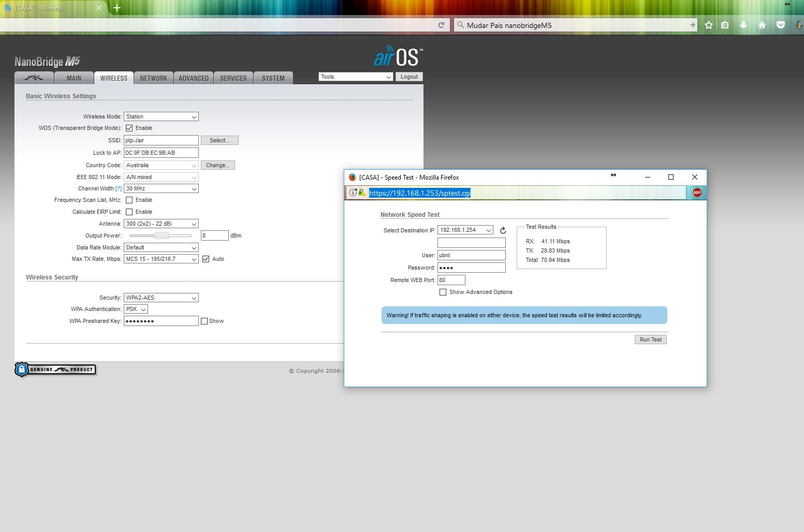Maximize the Speed Test window
The image size is (804, 532).
(x=671, y=177)
